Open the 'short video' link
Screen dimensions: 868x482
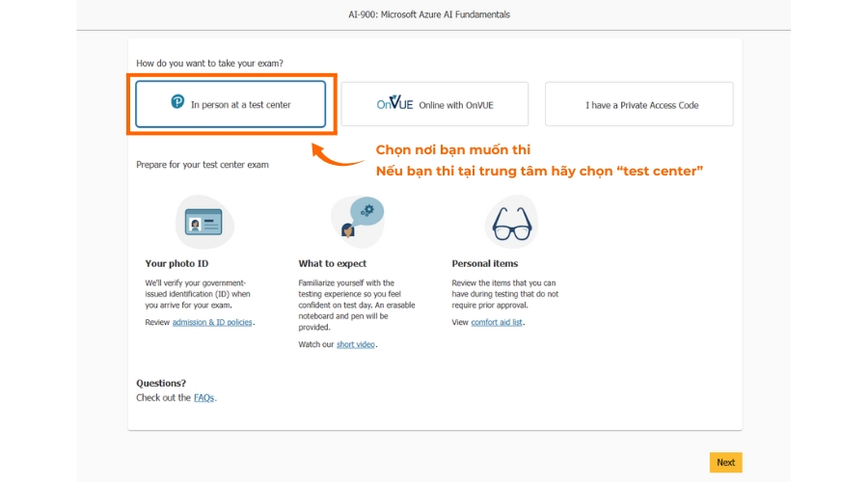(355, 344)
